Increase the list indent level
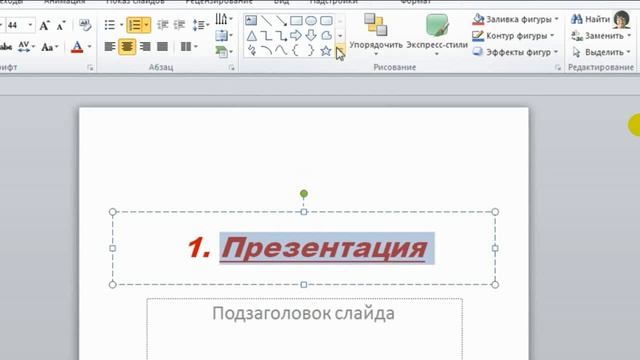The height and width of the screenshot is (360, 640). (179, 25)
